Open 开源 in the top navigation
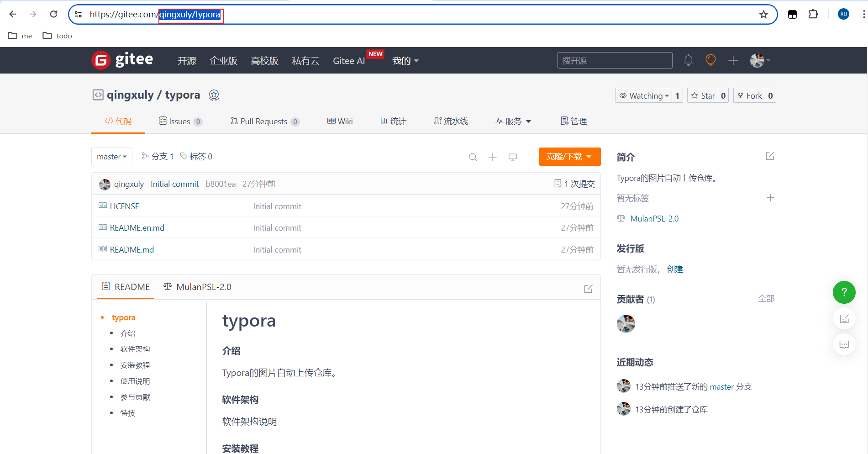Viewport: 868px width, 454px height. [x=187, y=61]
